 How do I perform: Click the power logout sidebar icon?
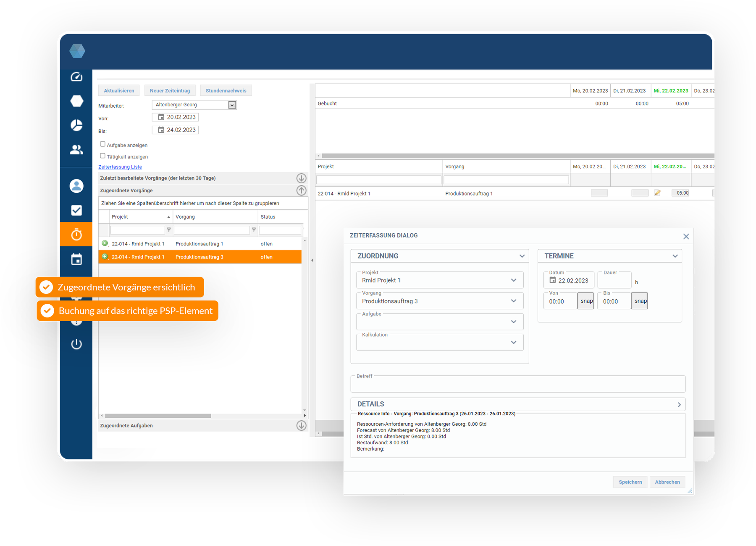click(x=76, y=344)
